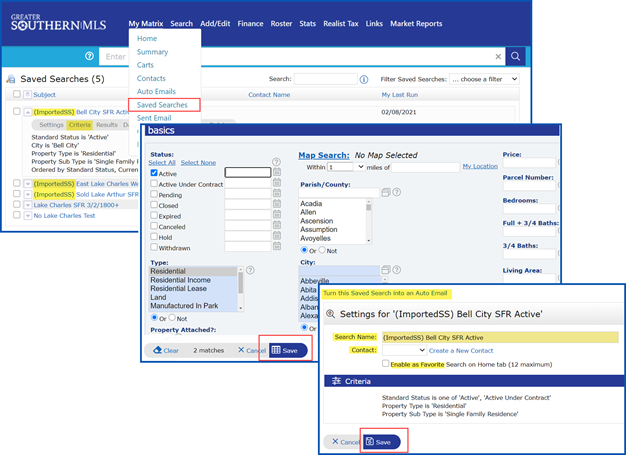Open calendar icon for Closed status date
Screen dimensions: 626x455
tap(277, 204)
